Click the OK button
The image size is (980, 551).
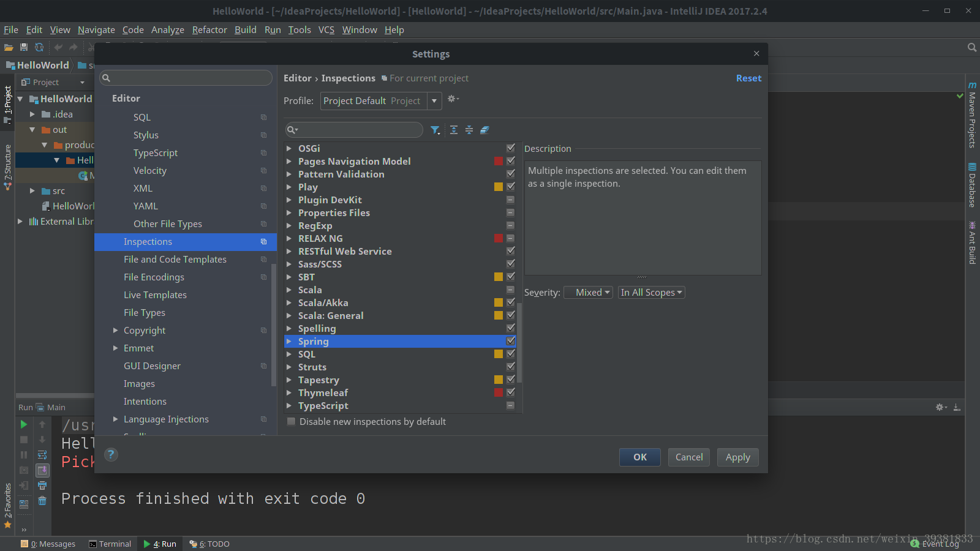640,457
